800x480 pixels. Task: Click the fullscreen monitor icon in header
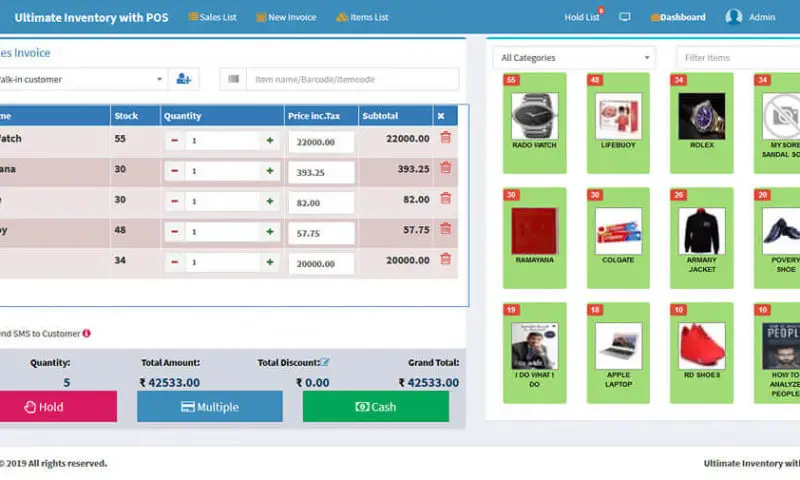(625, 17)
